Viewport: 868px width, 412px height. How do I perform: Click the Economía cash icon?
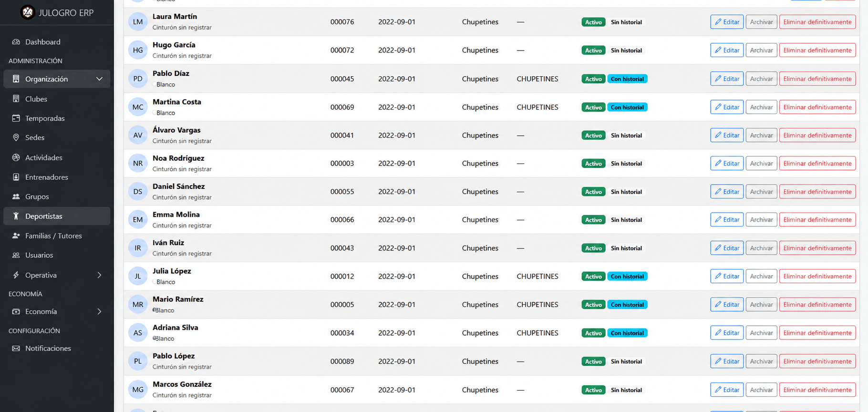click(16, 311)
